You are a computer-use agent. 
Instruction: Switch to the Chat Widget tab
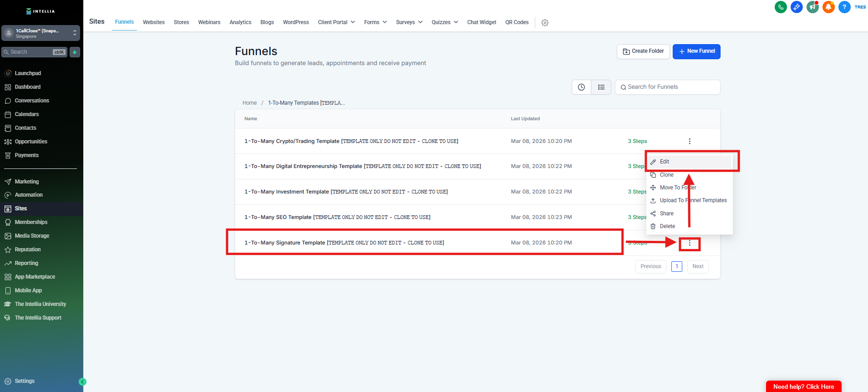point(482,22)
